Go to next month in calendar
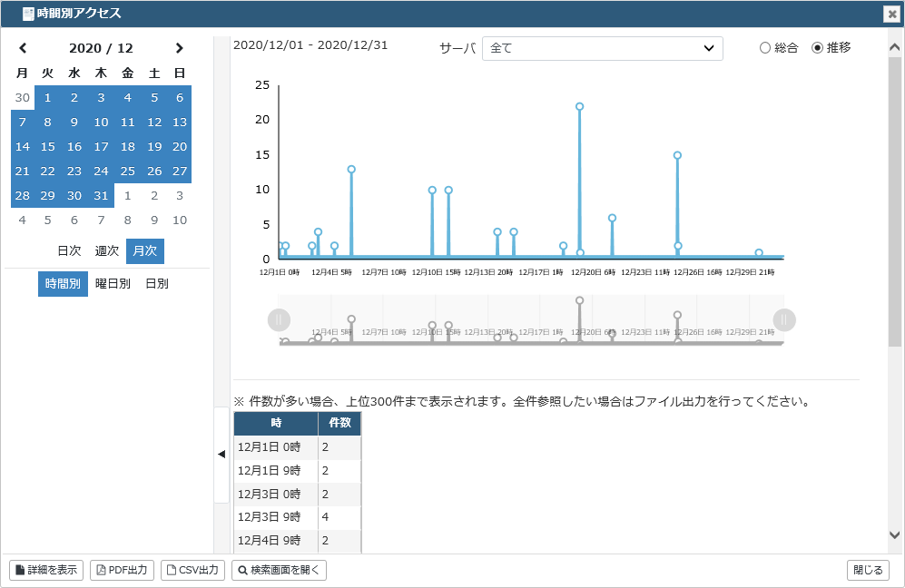 pos(179,48)
